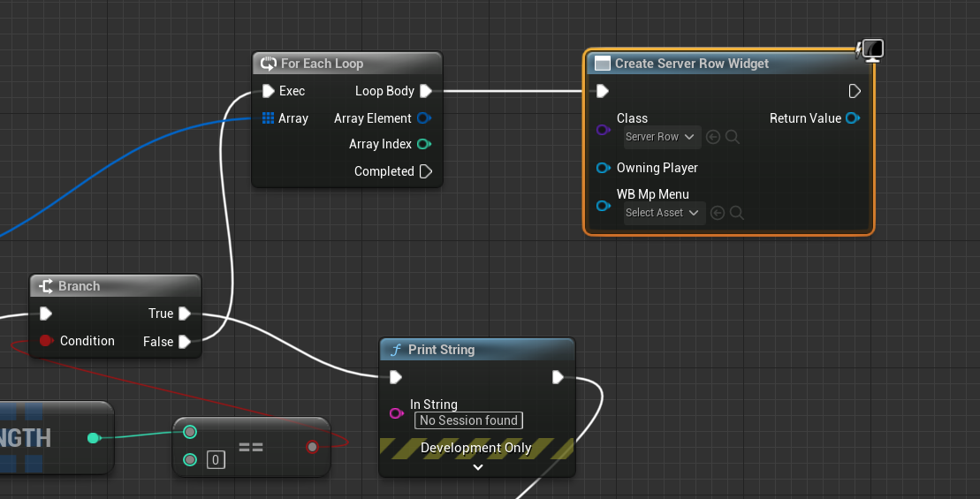Click the Development Only label
The height and width of the screenshot is (499, 980).
(x=475, y=448)
